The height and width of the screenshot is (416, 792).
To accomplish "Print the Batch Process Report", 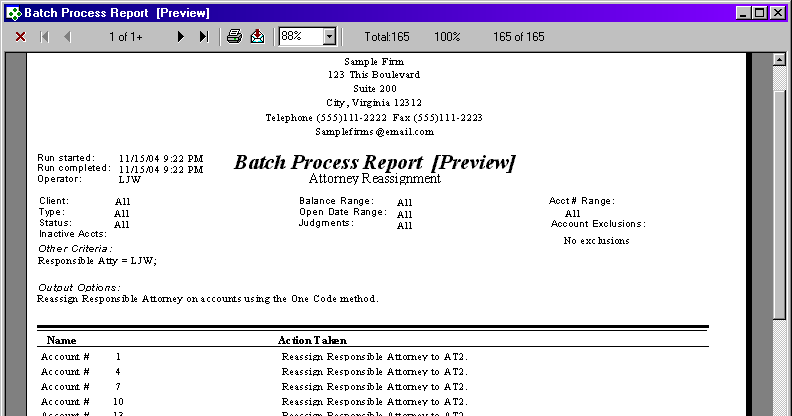I will point(234,37).
